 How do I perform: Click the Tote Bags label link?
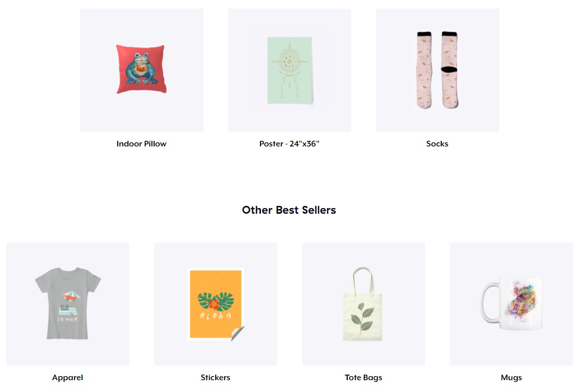363,378
